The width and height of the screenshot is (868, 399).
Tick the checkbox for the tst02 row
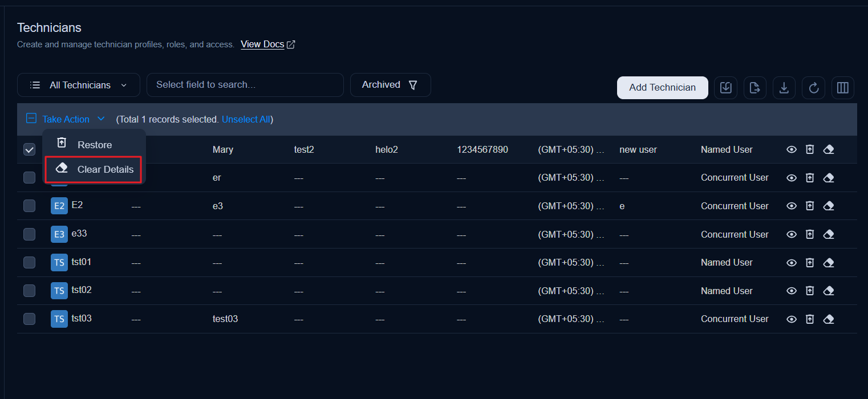coord(29,291)
